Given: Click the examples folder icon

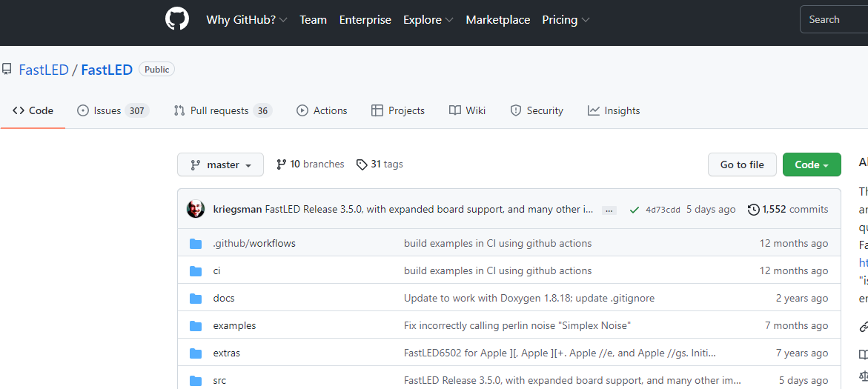Looking at the screenshot, I should click(196, 326).
